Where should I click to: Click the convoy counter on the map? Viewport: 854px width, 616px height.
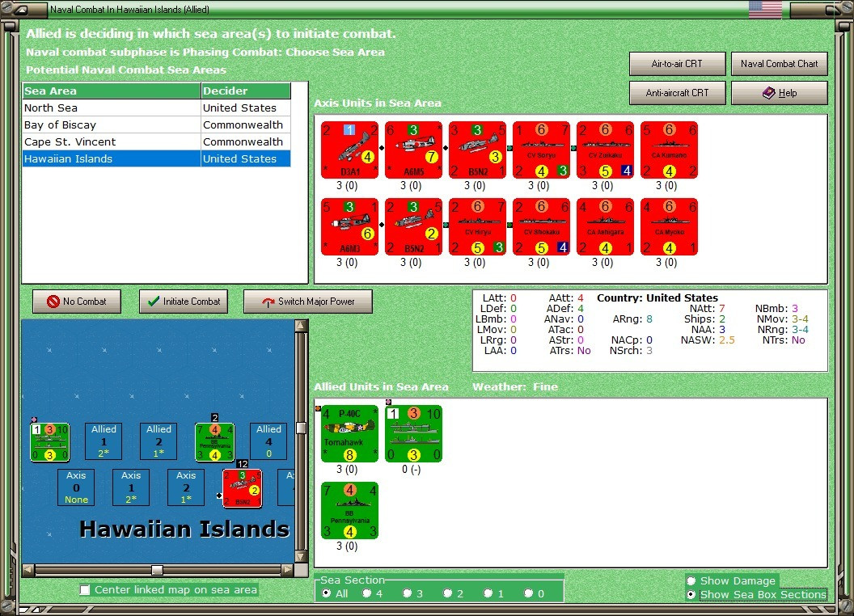[49, 442]
